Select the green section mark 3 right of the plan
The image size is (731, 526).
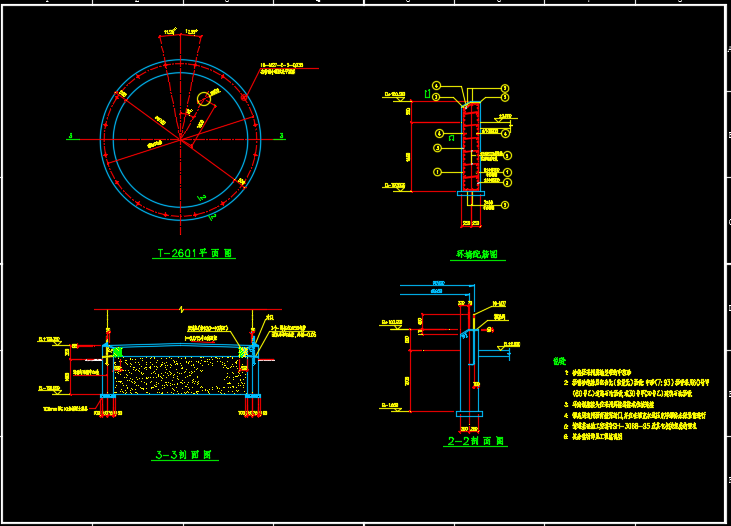(281, 136)
